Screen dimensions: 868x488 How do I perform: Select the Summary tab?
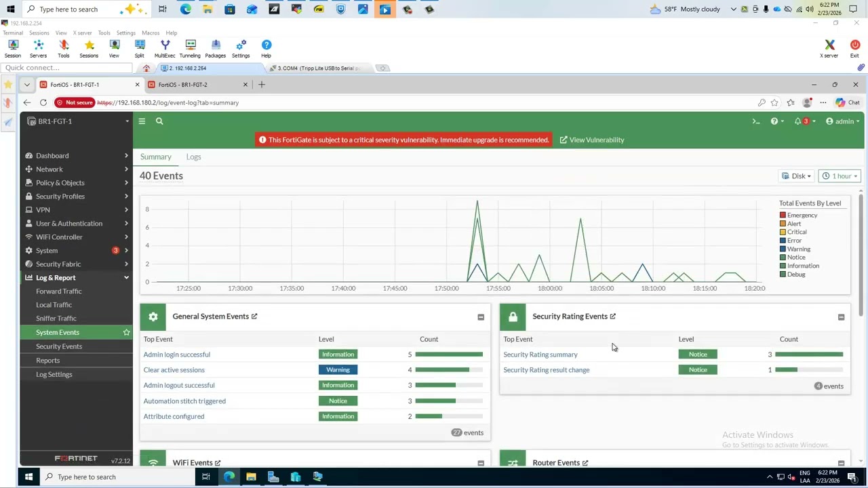[x=156, y=157]
